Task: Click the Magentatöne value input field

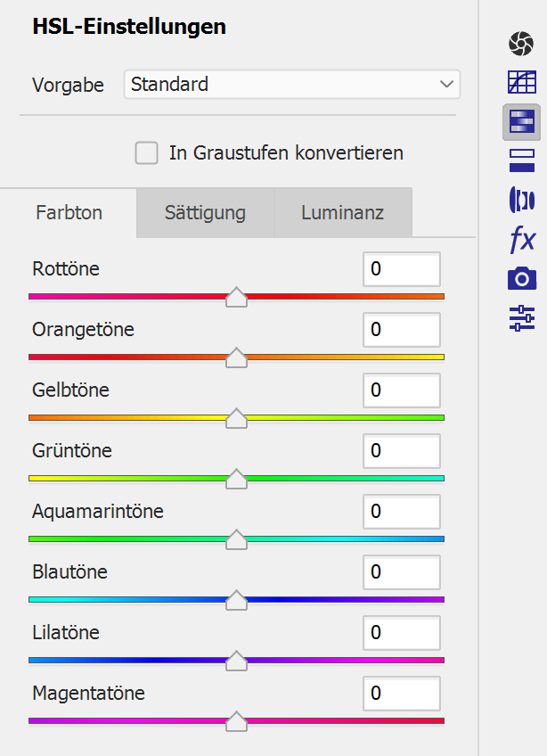Action: (x=401, y=694)
